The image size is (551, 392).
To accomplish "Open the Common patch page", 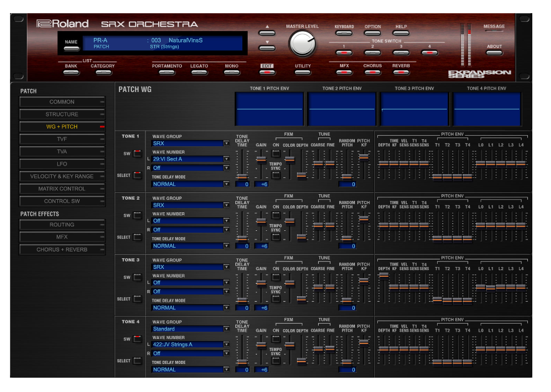I will pyautogui.click(x=62, y=102).
